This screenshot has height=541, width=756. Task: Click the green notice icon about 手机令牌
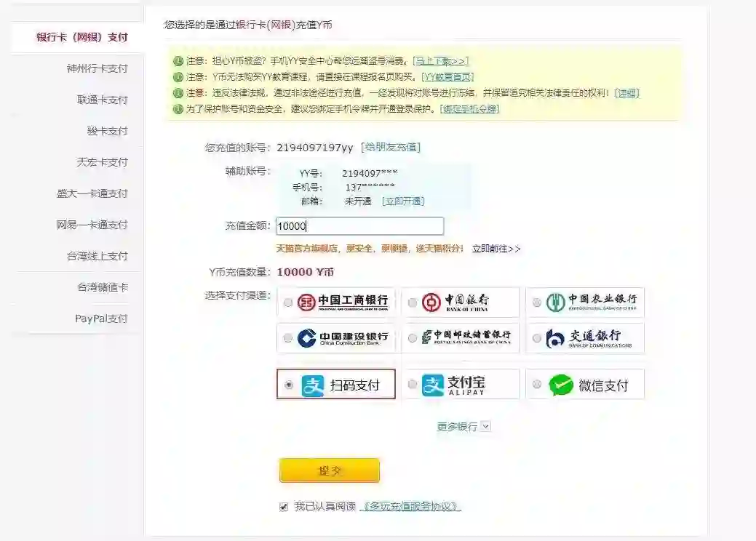click(178, 109)
